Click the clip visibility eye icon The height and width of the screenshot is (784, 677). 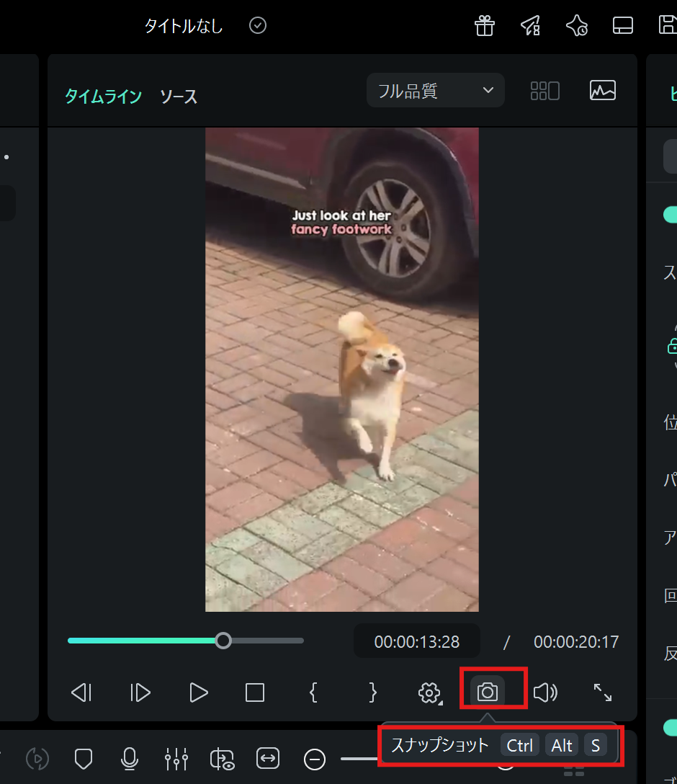[222, 759]
